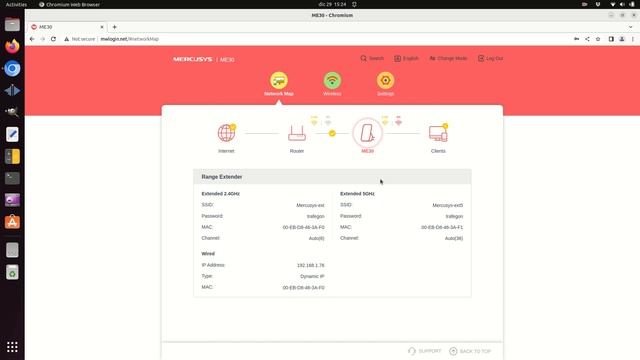The image size is (640, 360).
Task: Click the Search option in header
Action: click(372, 58)
